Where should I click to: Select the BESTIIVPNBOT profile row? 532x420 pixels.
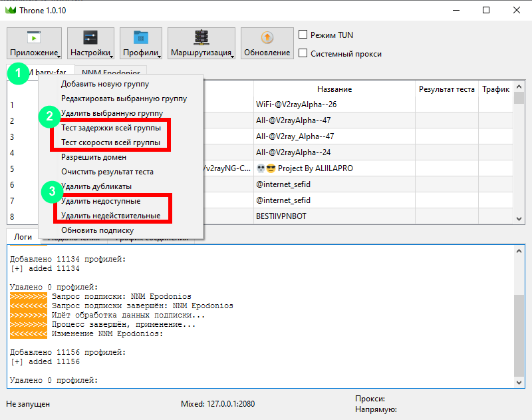point(332,216)
